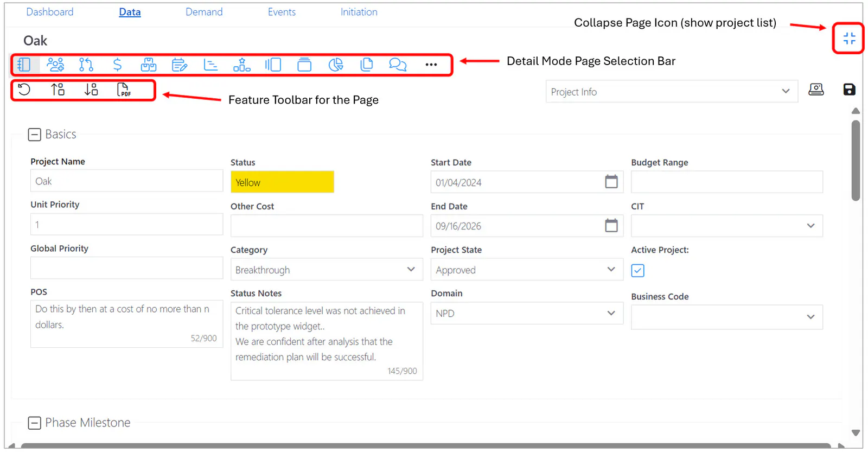Open the Gantt chart timeline icon
Screen dimensions: 868x452
pos(210,65)
